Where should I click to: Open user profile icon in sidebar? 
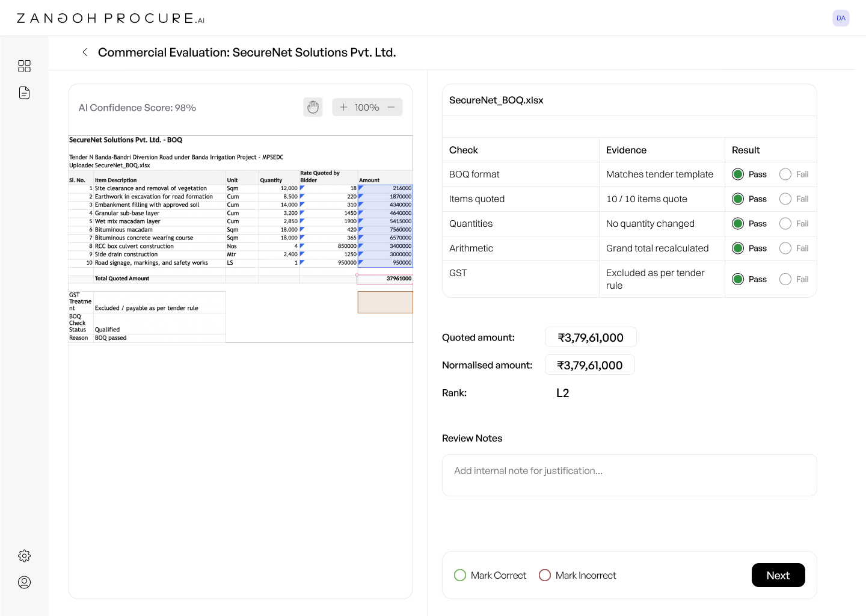click(24, 582)
